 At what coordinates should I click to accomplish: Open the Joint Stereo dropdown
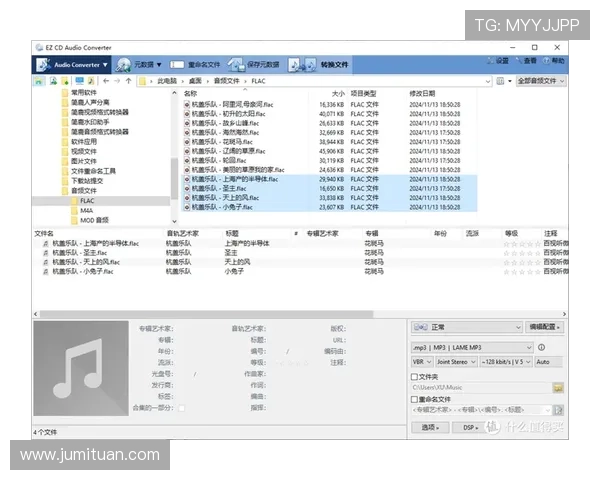(x=456, y=362)
